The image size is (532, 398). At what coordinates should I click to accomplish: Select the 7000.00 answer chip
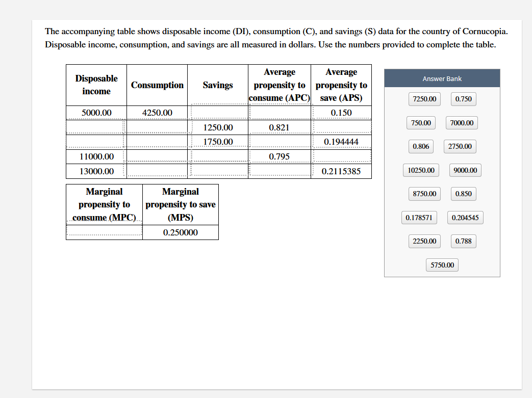(461, 123)
